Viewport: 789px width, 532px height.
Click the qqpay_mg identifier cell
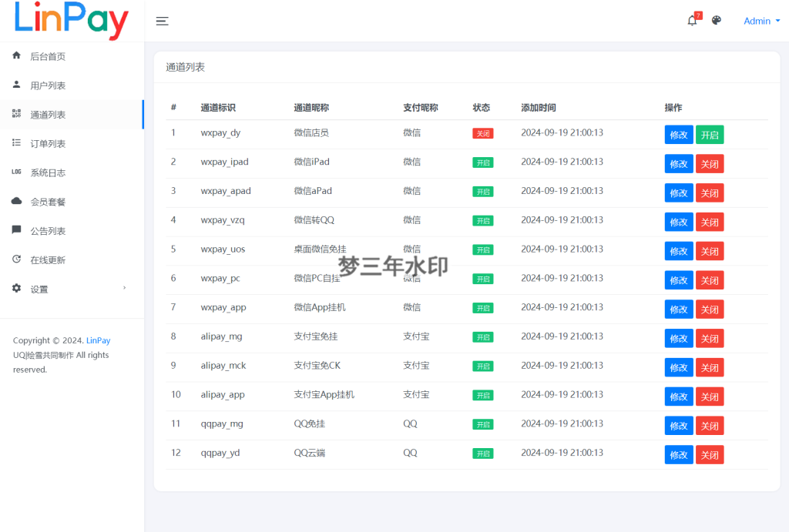pyautogui.click(x=222, y=424)
